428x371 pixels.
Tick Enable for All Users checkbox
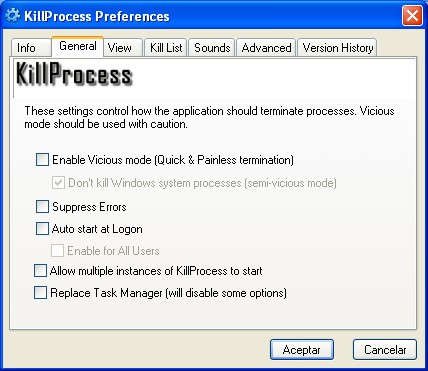pyautogui.click(x=57, y=251)
